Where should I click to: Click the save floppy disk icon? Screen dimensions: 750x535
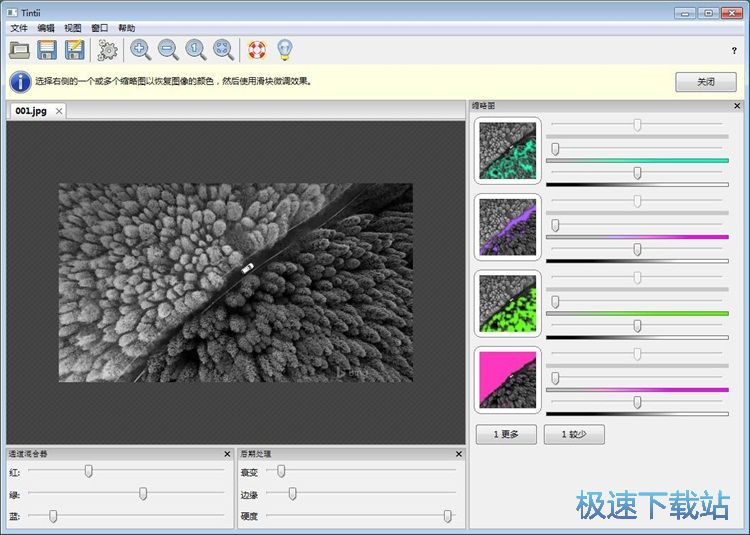(x=47, y=49)
